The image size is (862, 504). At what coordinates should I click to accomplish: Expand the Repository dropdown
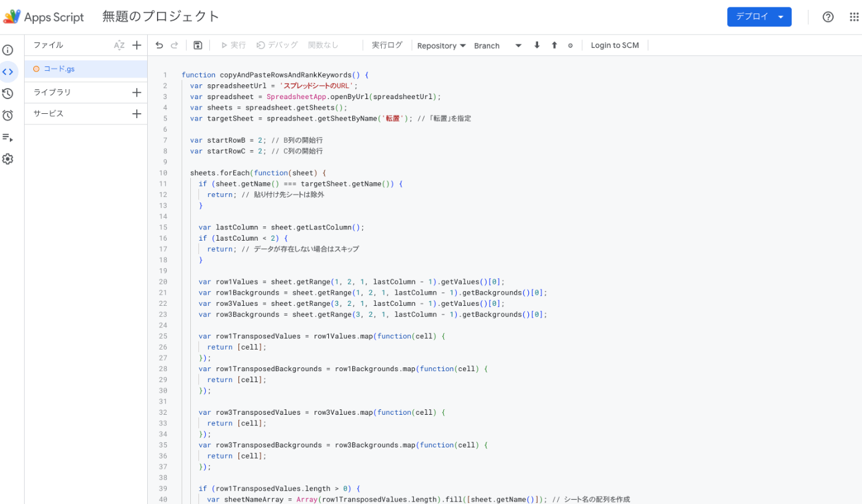click(x=441, y=46)
